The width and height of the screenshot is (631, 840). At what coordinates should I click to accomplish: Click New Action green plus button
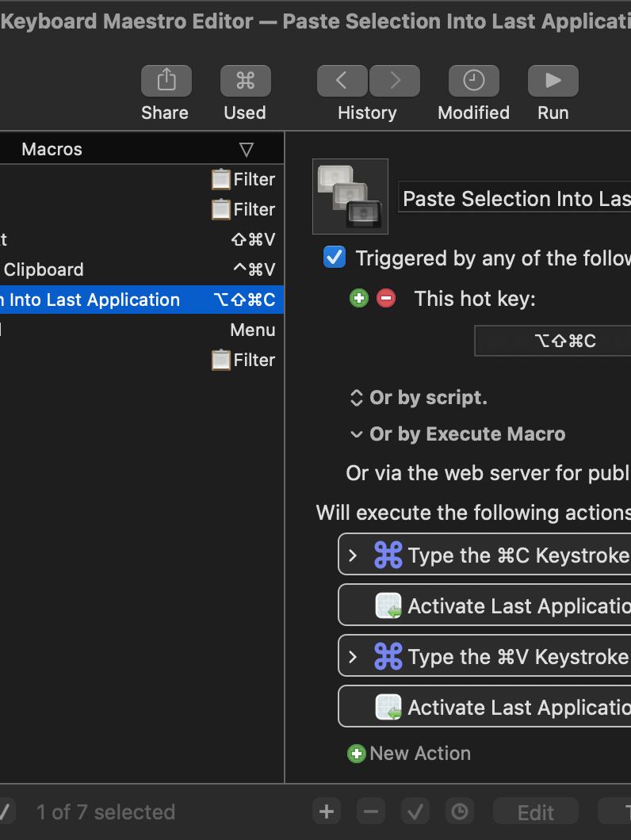tap(357, 754)
